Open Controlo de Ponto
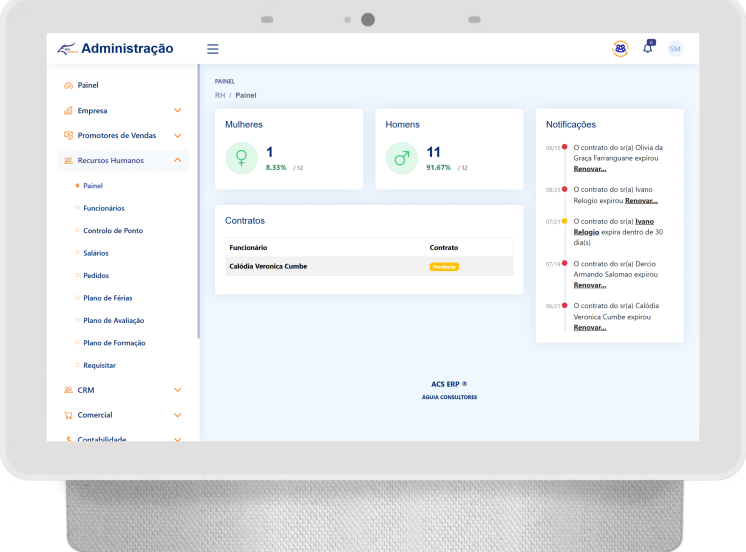This screenshot has height=552, width=746. (x=113, y=230)
